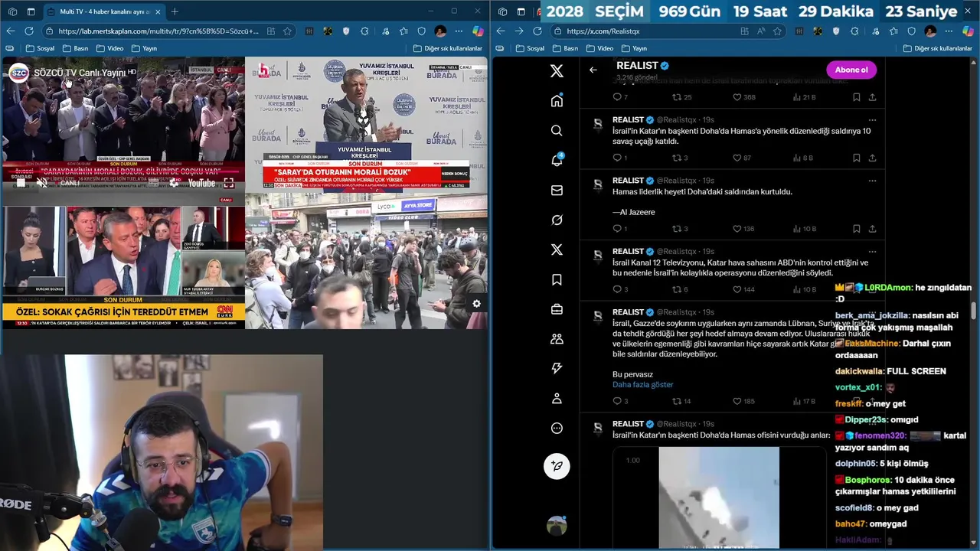
Task: Unmute the Sözcü TV player
Action: click(42, 183)
